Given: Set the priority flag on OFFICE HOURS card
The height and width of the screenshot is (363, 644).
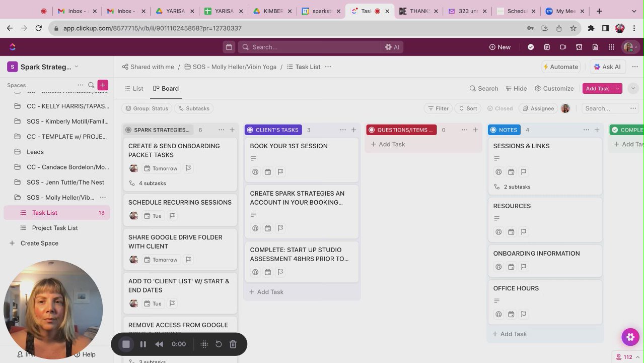Looking at the screenshot, I should (524, 314).
